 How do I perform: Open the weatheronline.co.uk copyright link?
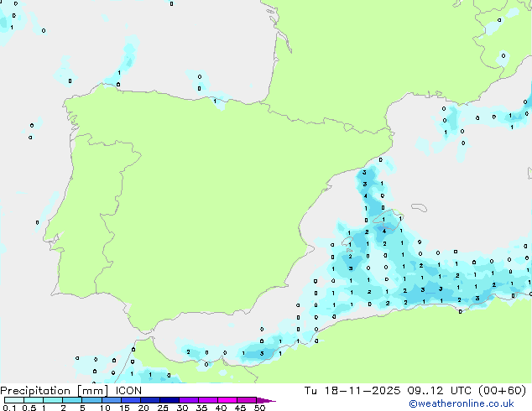coord(461,403)
